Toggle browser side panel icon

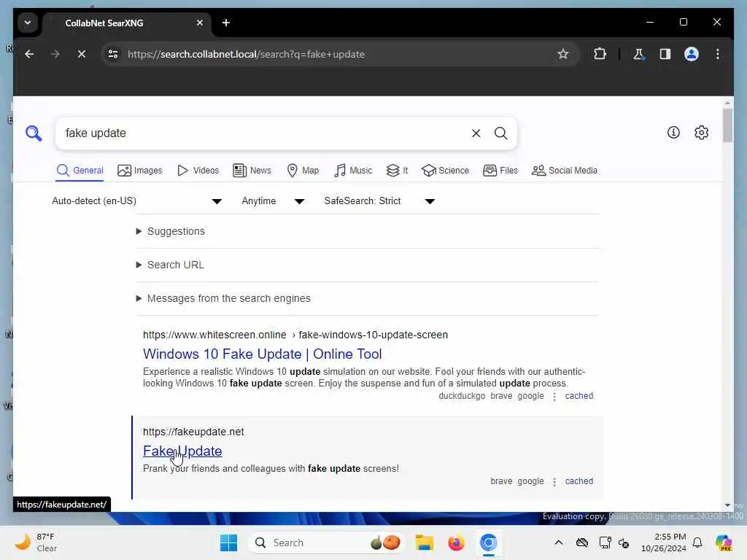pos(665,54)
